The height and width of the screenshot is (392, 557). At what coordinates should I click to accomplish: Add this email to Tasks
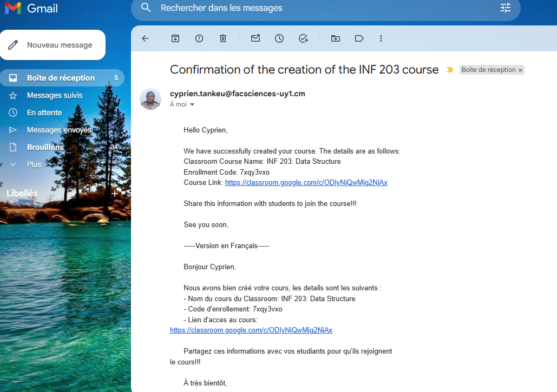coord(303,38)
